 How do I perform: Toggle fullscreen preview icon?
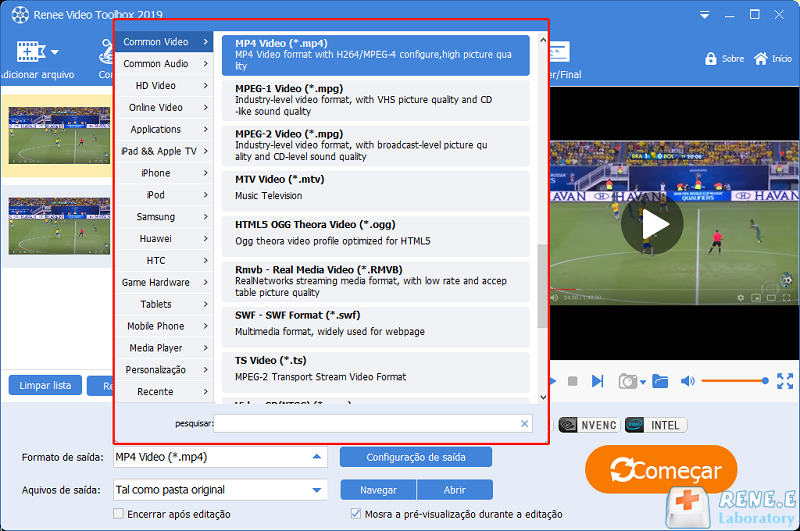click(785, 381)
